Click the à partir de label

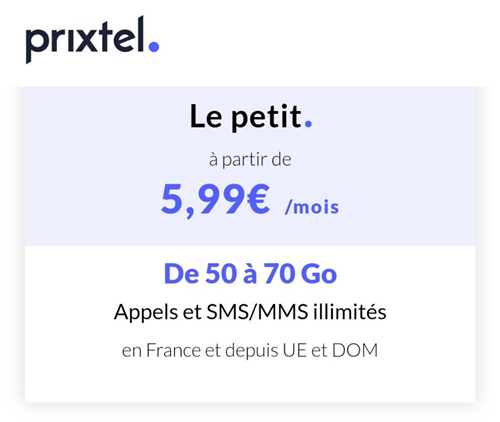[x=250, y=160]
